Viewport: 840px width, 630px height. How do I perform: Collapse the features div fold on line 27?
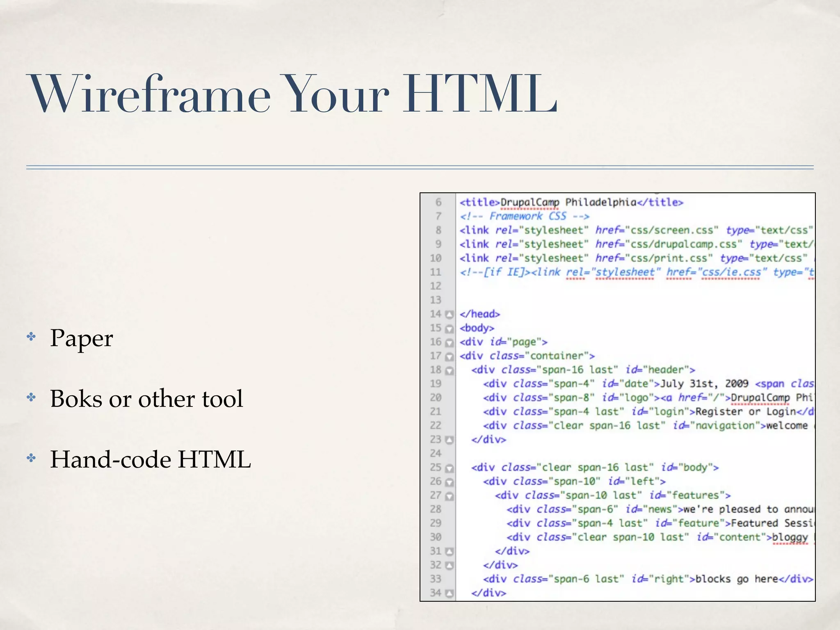point(450,496)
